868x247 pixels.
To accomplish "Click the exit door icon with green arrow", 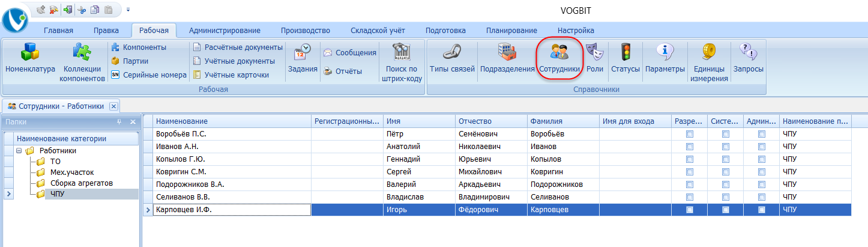I will coord(67,10).
